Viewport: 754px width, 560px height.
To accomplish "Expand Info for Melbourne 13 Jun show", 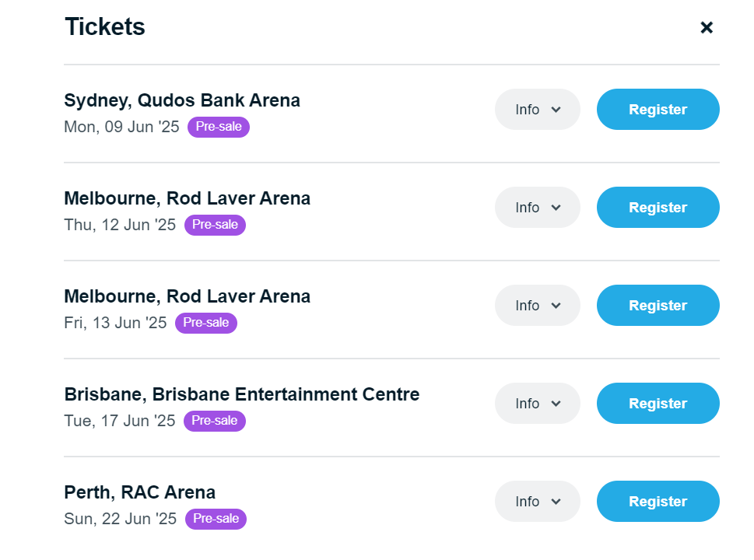I will (x=538, y=306).
